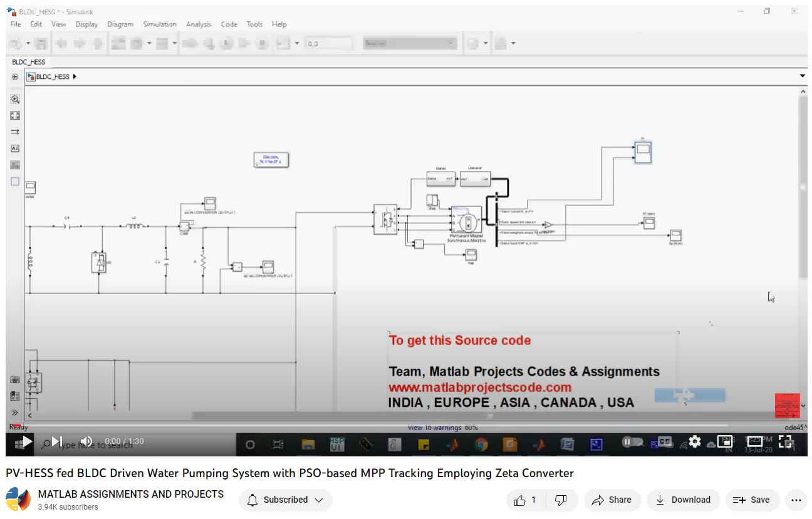Like this video
Screen dimensions: 812x519
point(526,500)
